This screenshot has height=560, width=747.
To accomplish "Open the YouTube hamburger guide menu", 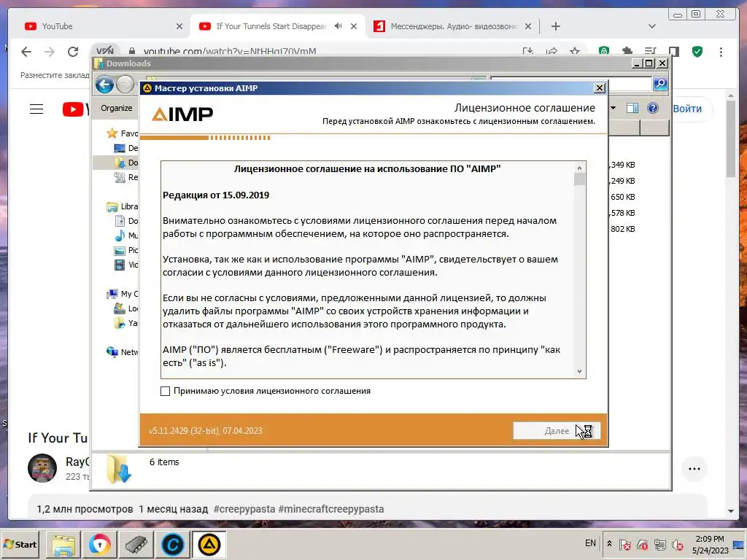I will pos(36,109).
